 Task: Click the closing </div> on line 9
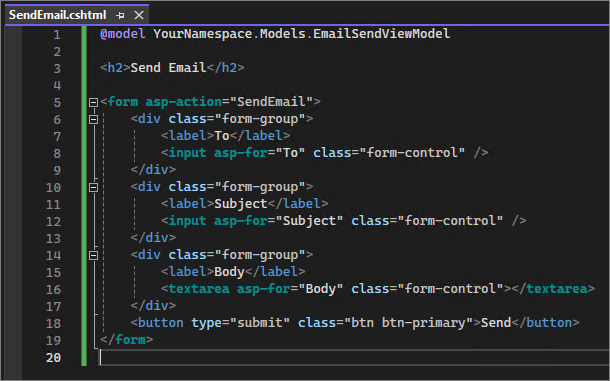coord(153,170)
